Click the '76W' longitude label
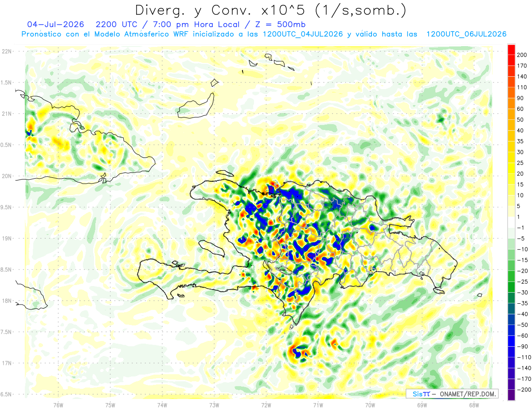The height and width of the screenshot is (411, 532). click(58, 405)
